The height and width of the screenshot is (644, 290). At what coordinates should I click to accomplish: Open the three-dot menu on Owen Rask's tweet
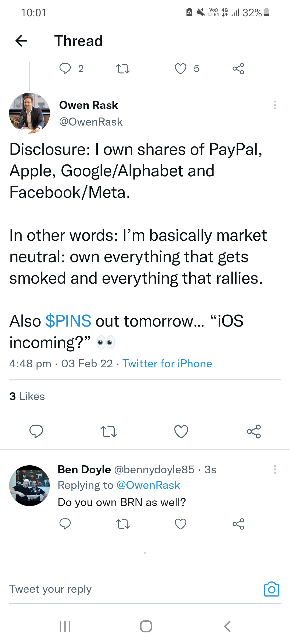[x=275, y=105]
